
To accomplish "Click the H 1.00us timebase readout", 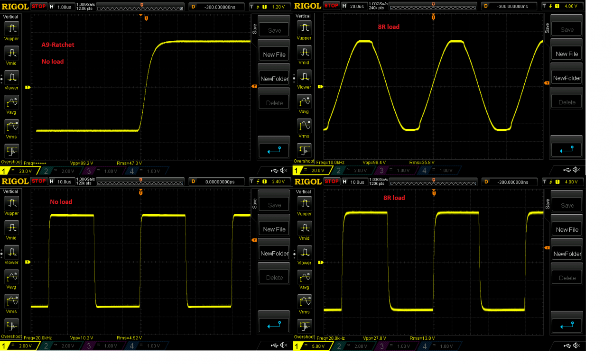I will click(x=61, y=7).
